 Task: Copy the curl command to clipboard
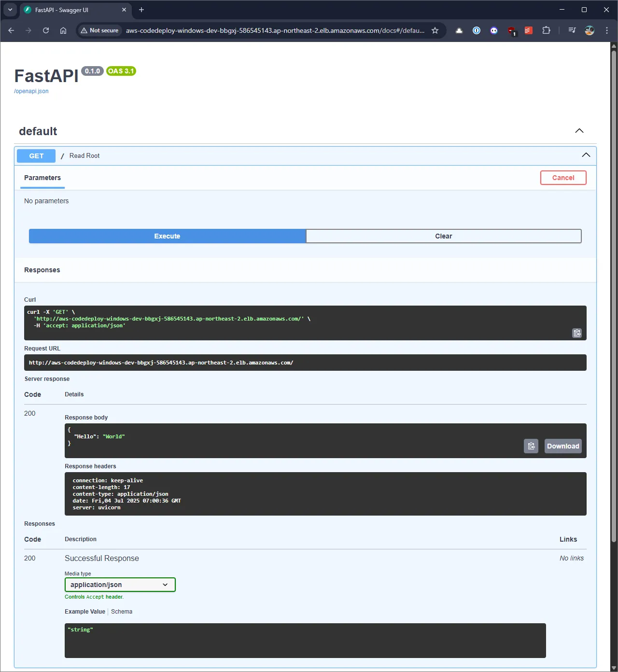click(577, 333)
